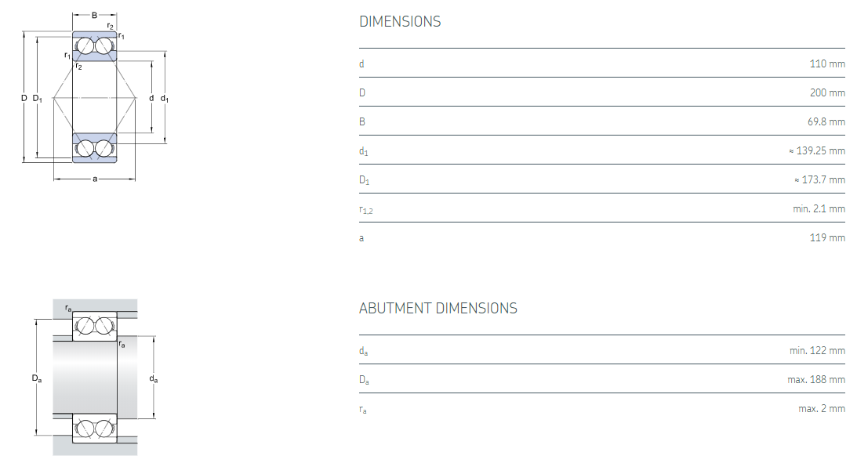
Task: Click the max. 2 mm fillet value
Action: (822, 409)
